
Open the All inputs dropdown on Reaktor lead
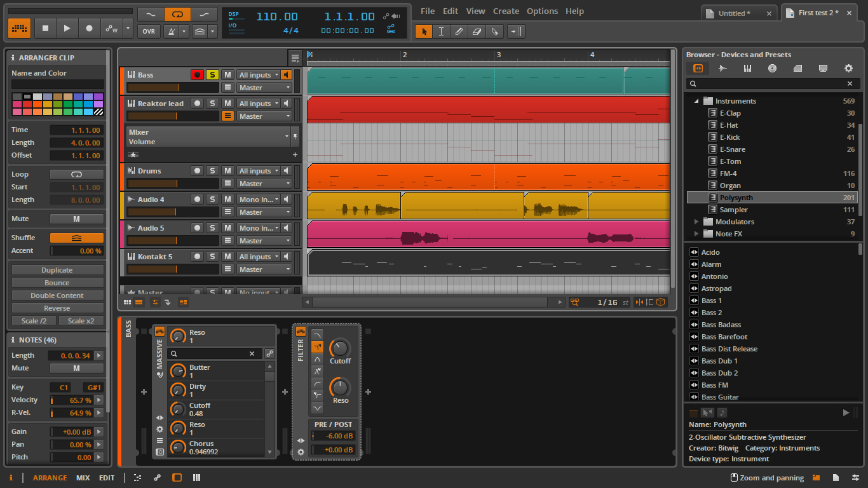click(x=259, y=103)
